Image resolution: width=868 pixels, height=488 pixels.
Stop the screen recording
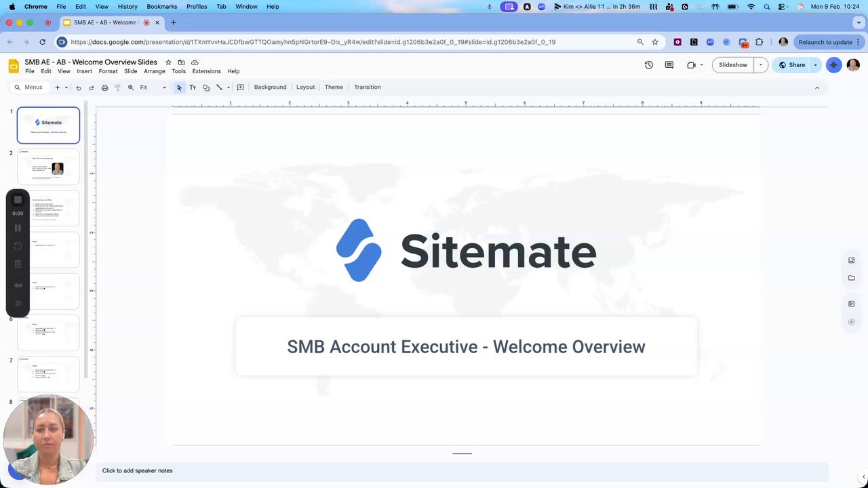pos(18,199)
